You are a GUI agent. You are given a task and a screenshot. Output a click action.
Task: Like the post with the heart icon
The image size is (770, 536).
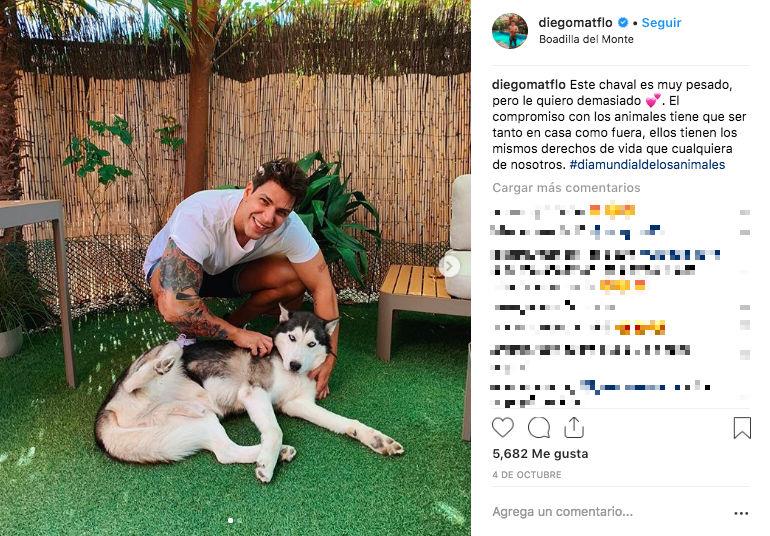pos(502,428)
